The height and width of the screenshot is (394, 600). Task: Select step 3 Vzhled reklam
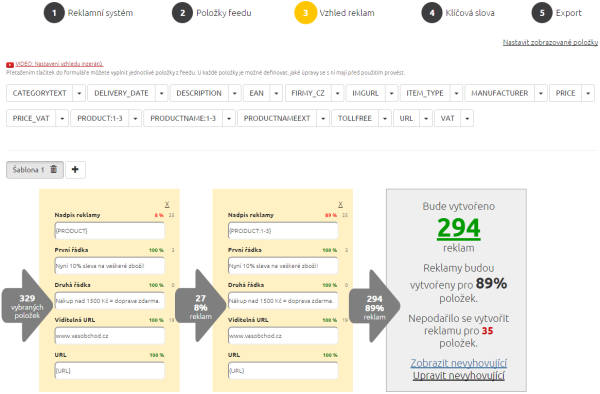334,13
